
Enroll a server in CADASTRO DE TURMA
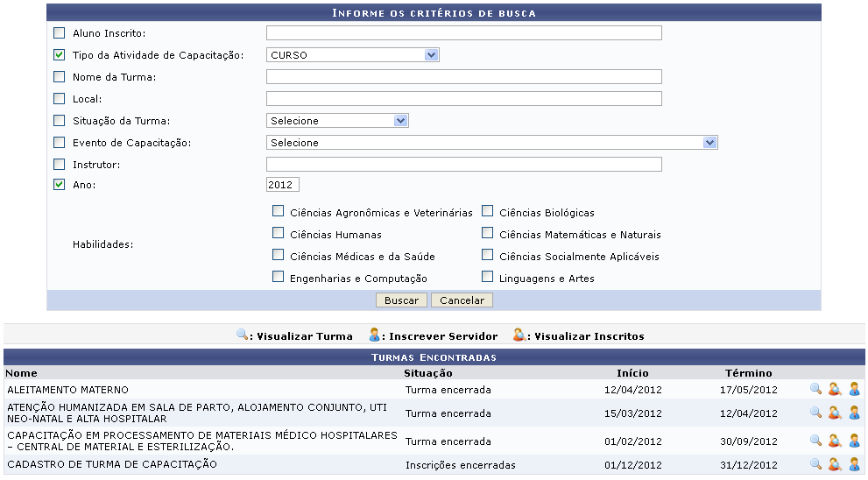854,464
